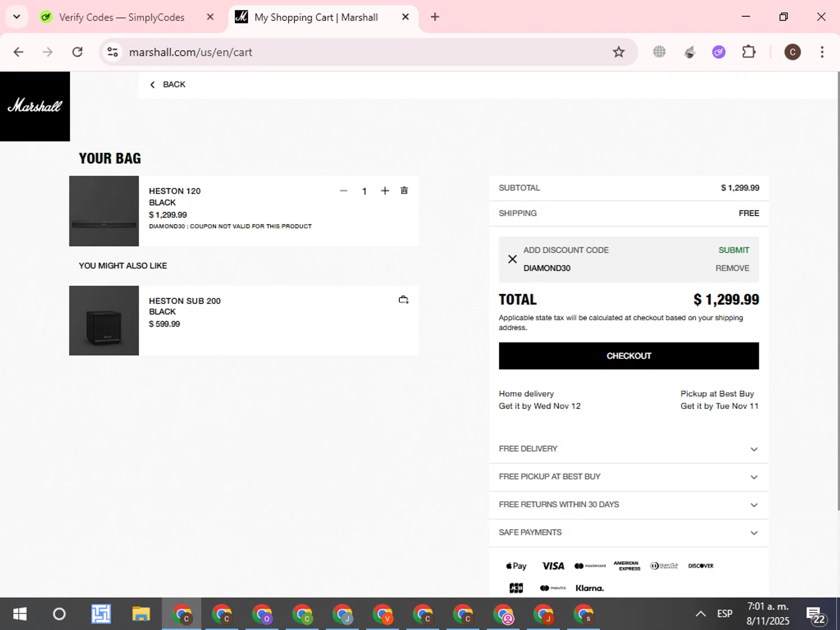Click the address bar URL
Screen dimensions: 840x630
tap(190, 52)
